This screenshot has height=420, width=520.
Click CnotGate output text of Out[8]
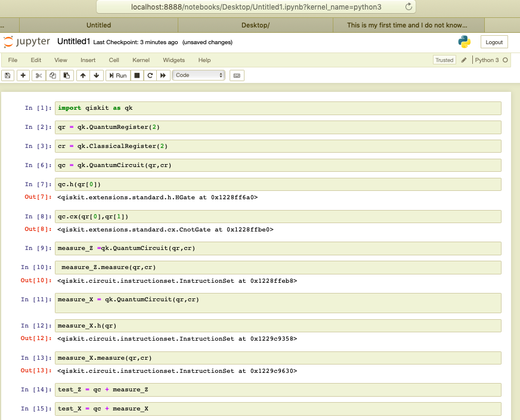click(165, 230)
